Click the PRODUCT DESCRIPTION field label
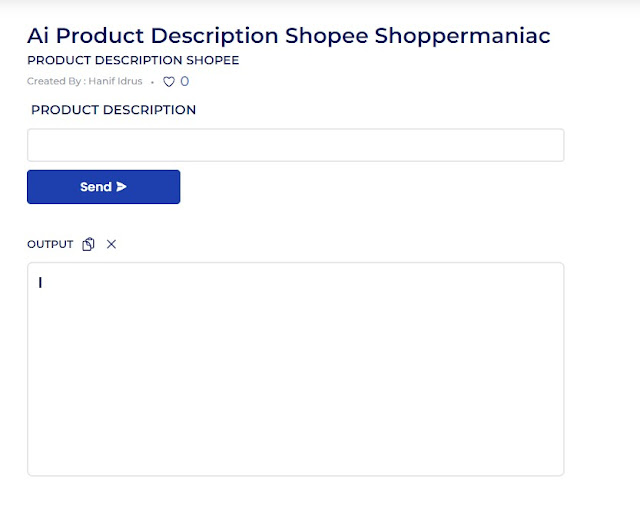 pos(113,110)
